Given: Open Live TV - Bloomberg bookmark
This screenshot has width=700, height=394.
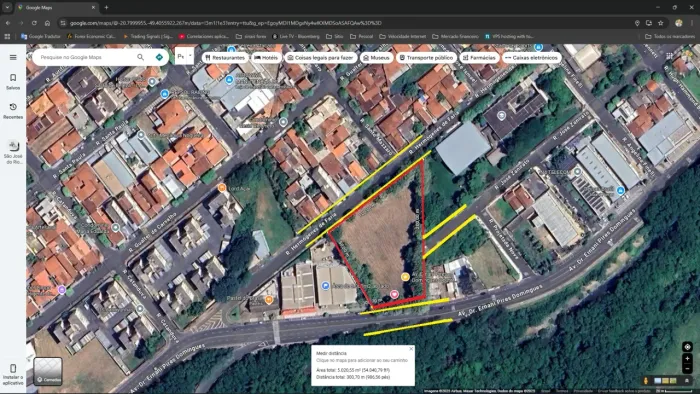Looking at the screenshot, I should [x=296, y=37].
